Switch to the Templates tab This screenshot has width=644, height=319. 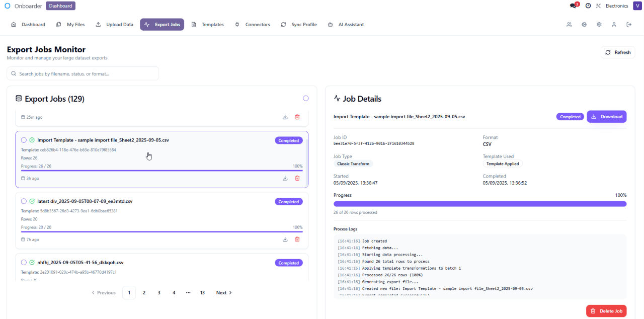coord(207,24)
